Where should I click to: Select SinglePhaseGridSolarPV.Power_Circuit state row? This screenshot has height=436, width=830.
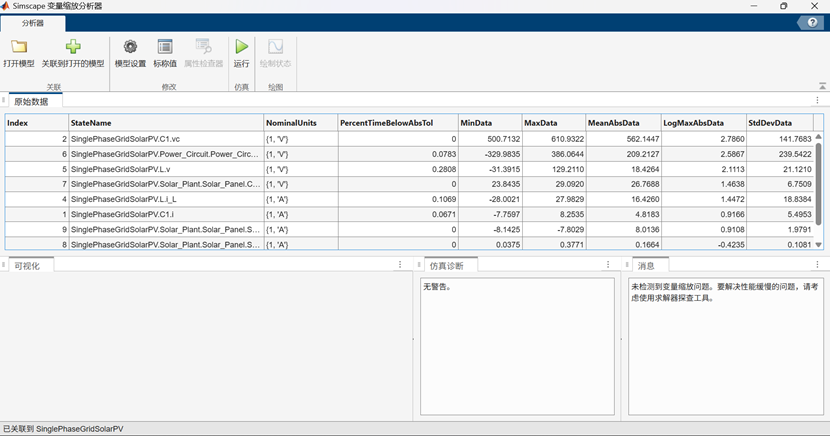(x=409, y=154)
